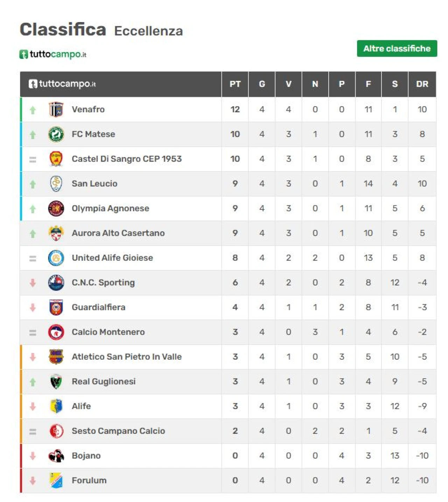The image size is (448, 502).
Task: Select Atletico San Pietro In Valle name
Action: coord(127,357)
